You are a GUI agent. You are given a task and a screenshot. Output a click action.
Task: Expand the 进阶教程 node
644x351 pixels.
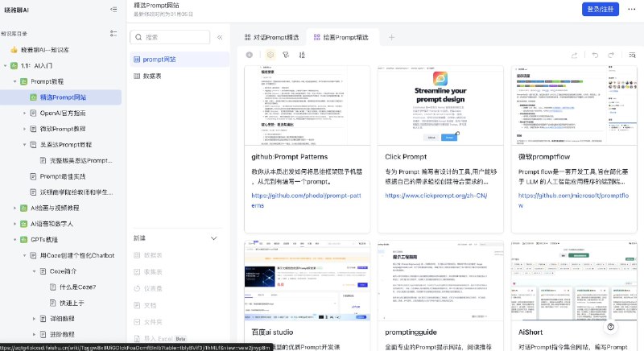tap(34, 335)
